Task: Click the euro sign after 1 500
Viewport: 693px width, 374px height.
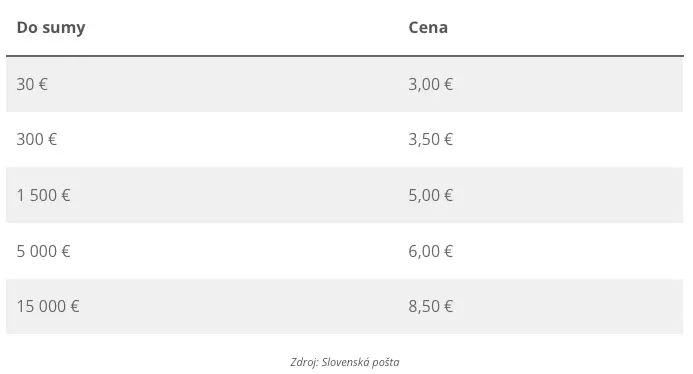Action: pyautogui.click(x=65, y=195)
